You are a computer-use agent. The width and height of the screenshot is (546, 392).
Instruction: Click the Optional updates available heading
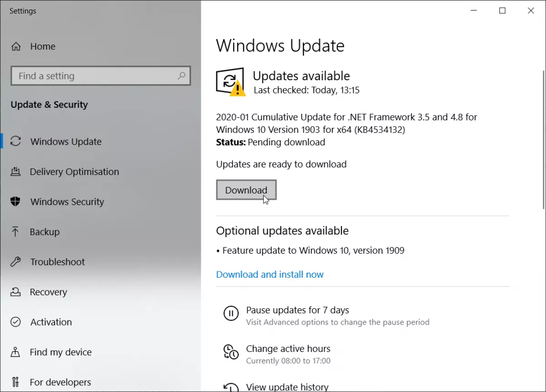[282, 230]
